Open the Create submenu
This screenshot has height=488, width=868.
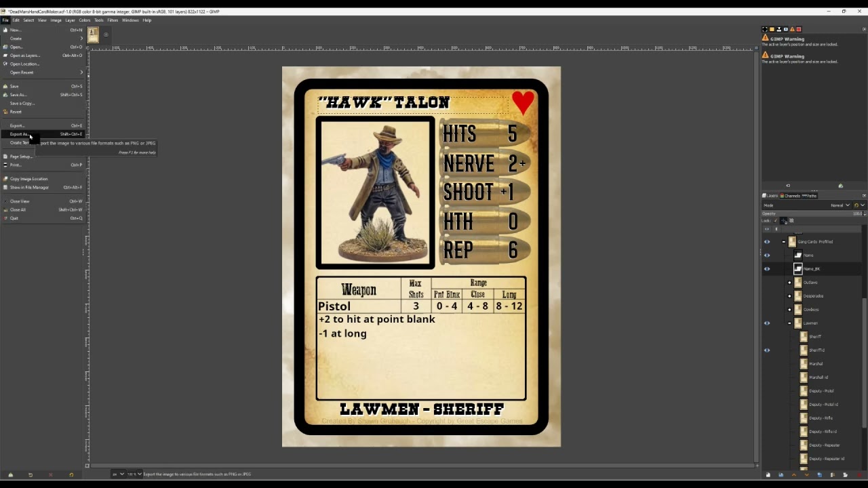[x=43, y=39]
